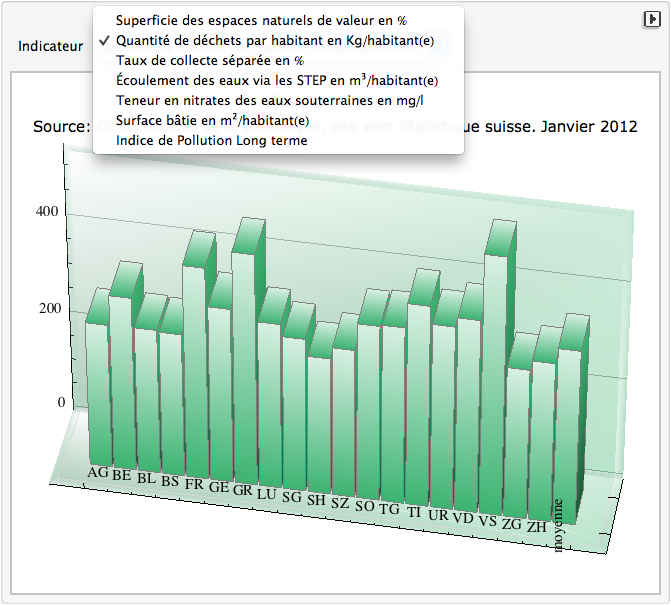Click the bar for canton GR
The width and height of the screenshot is (671, 605).
click(x=244, y=370)
